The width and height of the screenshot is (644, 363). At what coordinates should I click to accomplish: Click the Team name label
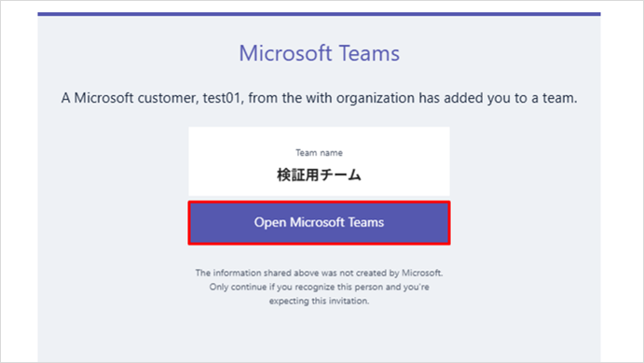click(319, 153)
